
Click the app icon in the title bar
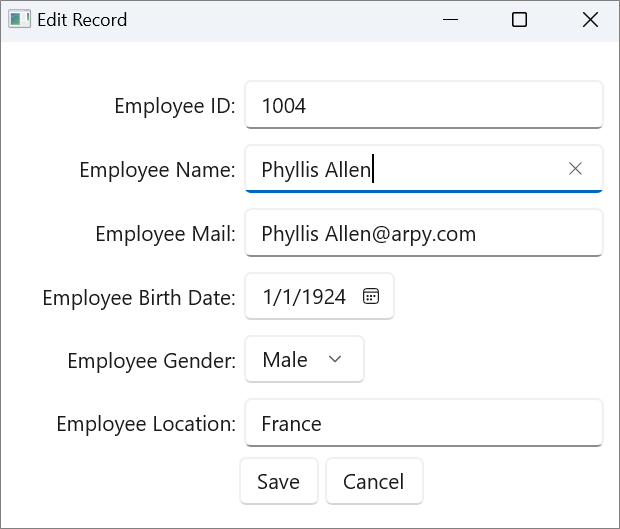19,20
